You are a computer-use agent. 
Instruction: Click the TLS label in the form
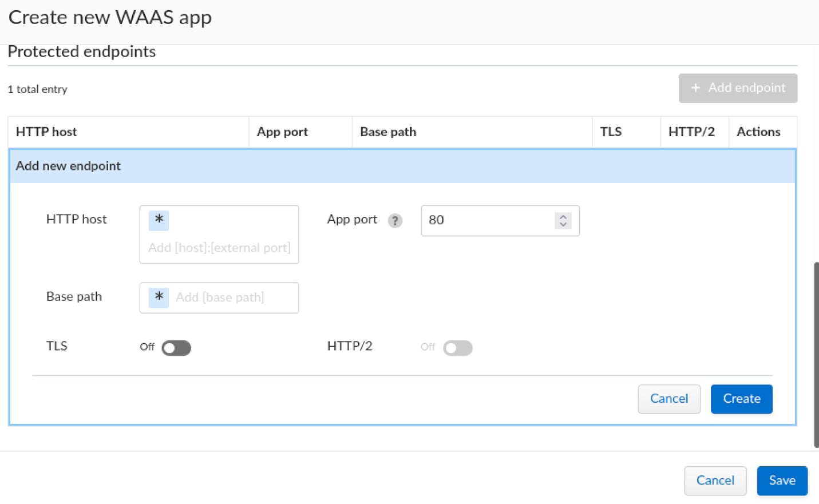[57, 346]
